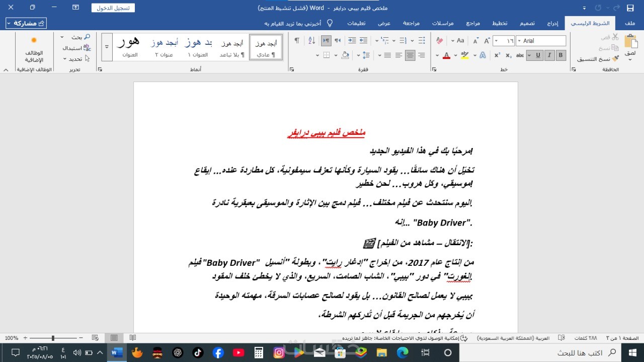This screenshot has width=644, height=362.
Task: Switch to Print Layout view
Action: point(114,338)
